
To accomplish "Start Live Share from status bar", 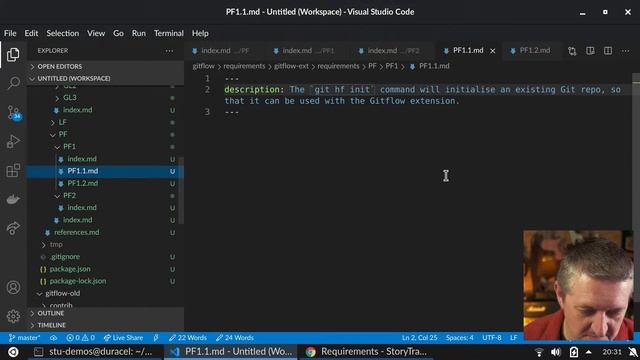I will [123, 338].
